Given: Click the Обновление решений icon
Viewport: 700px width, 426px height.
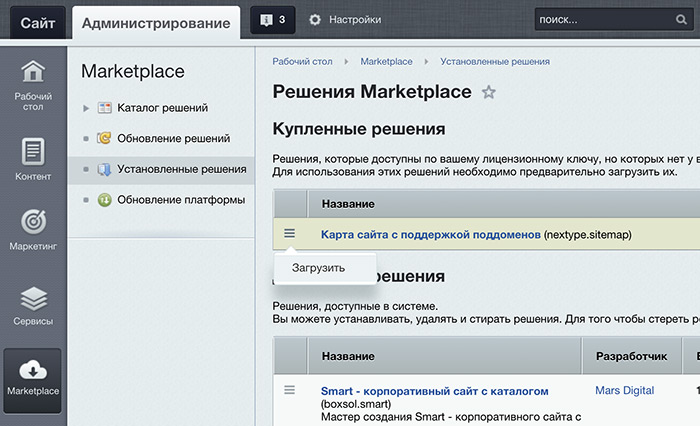Looking at the screenshot, I should (104, 138).
